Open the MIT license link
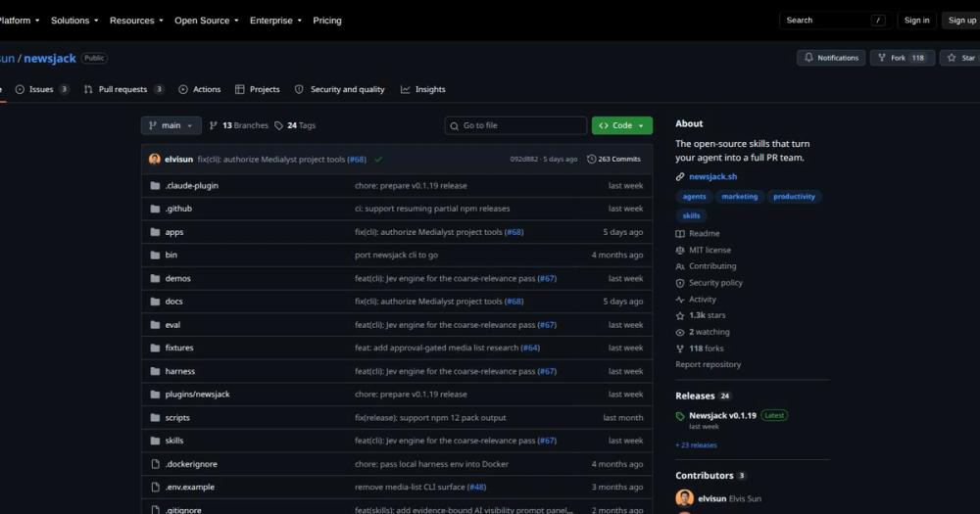980x514 pixels. [x=703, y=250]
